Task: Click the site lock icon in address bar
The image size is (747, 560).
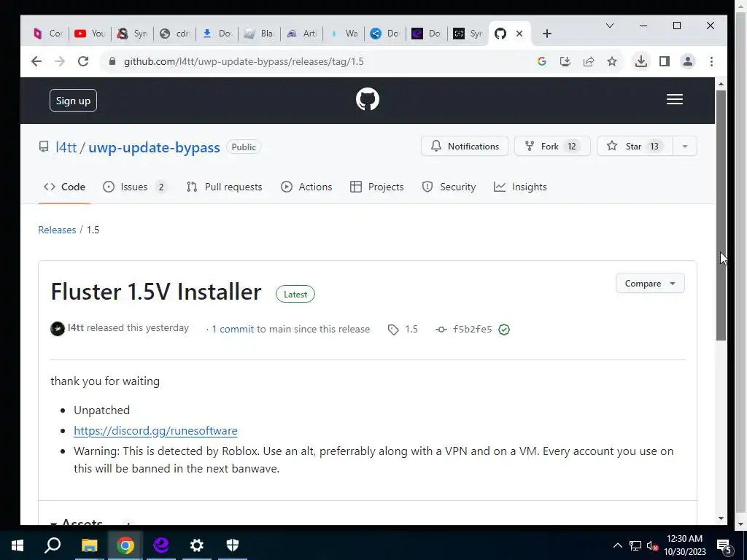Action: [x=112, y=61]
